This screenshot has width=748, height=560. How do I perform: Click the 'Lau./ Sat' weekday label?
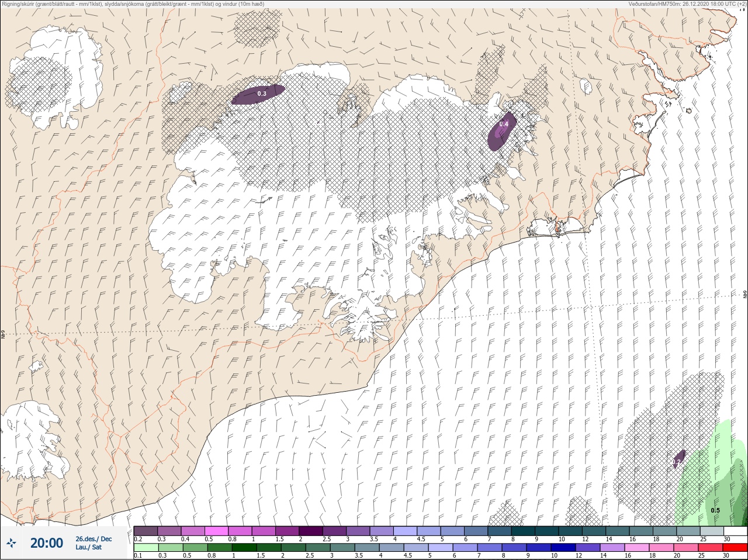(88, 548)
